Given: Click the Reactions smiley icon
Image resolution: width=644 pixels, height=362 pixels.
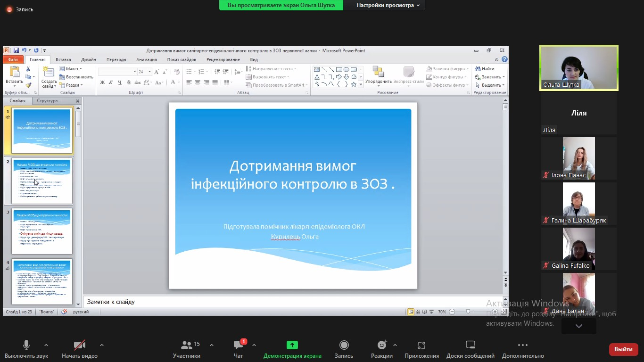Looking at the screenshot, I should tap(382, 346).
